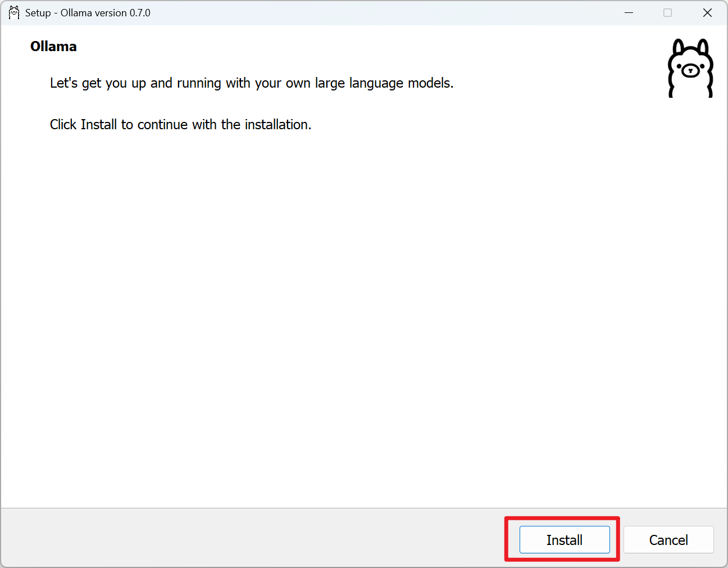Select the version text in title bar
Viewport: 728px width, 568px height.
click(104, 12)
